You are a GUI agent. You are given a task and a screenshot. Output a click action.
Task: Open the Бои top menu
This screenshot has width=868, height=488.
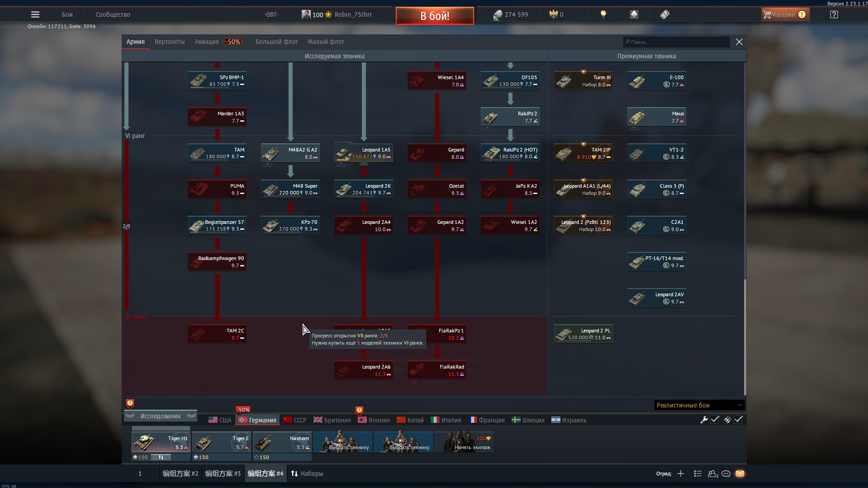coord(67,14)
